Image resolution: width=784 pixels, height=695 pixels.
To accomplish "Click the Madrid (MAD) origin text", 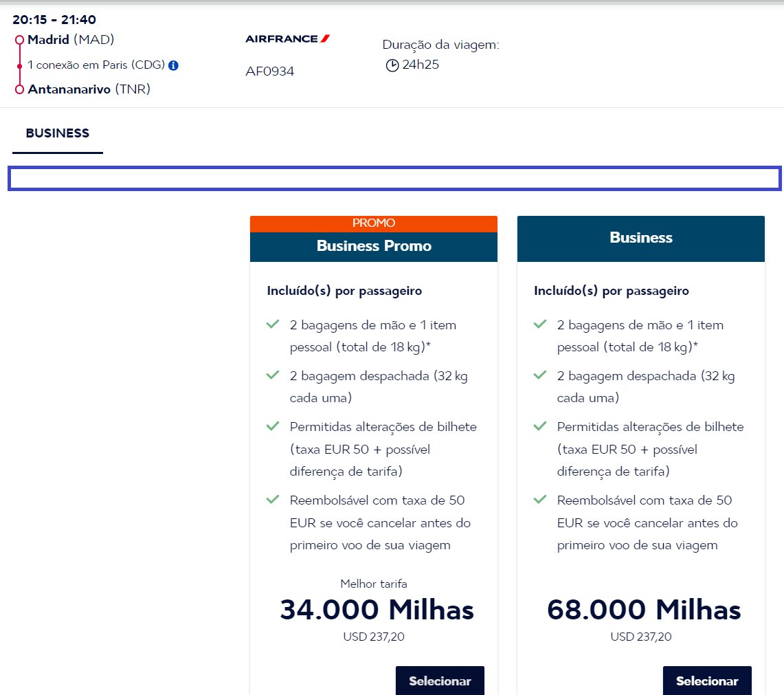I will pos(71,40).
